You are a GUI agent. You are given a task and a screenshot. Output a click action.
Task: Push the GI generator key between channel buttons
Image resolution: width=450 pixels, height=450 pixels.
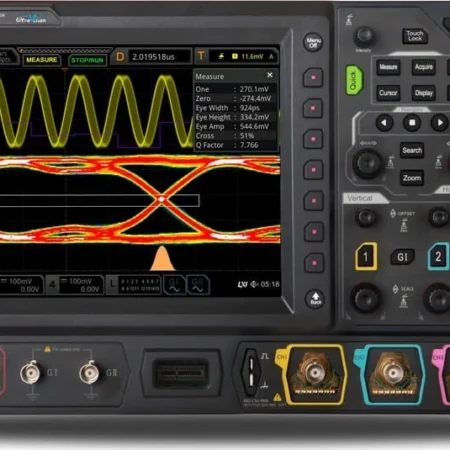click(402, 257)
